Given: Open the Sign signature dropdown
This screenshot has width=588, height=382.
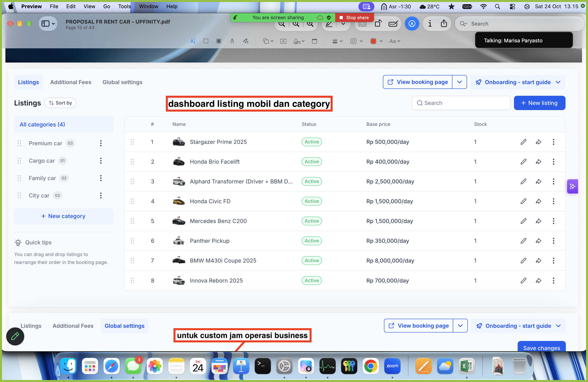Looking at the screenshot, I should [x=299, y=41].
